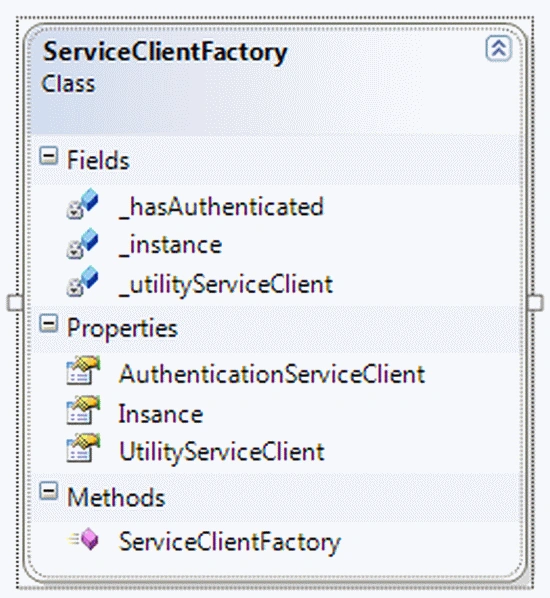
Task: Select the _hasAuthenticated field
Action: (x=221, y=207)
